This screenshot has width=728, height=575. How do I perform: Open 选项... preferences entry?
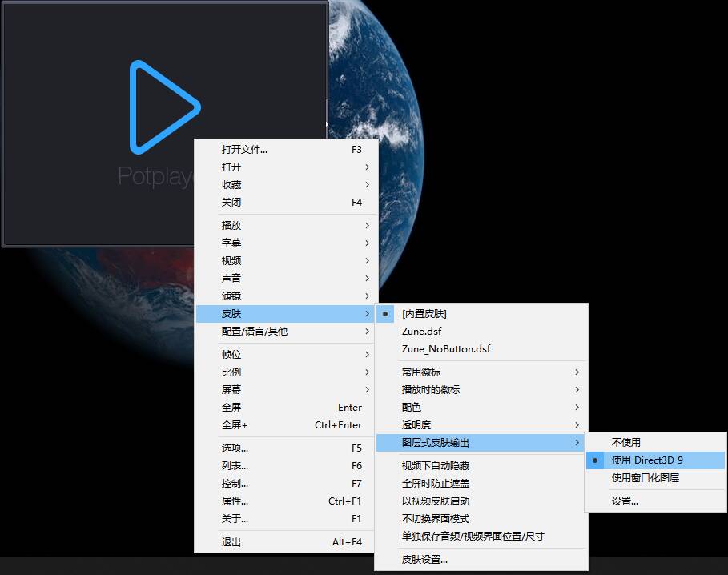click(x=235, y=448)
